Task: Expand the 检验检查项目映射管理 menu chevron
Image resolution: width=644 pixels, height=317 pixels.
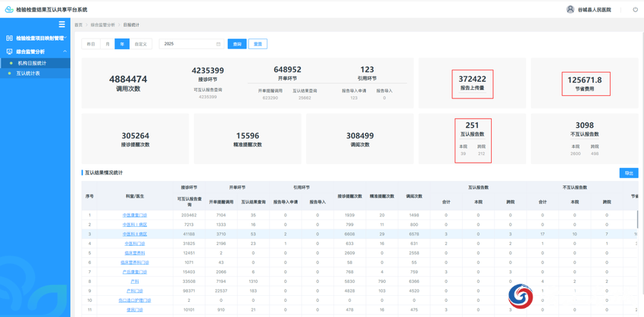Action: [x=65, y=38]
